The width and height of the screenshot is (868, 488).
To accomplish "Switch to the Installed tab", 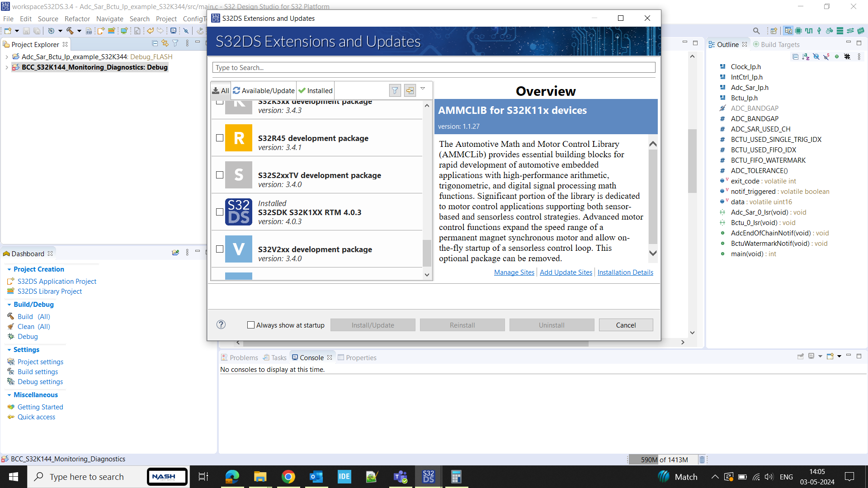I will (315, 90).
